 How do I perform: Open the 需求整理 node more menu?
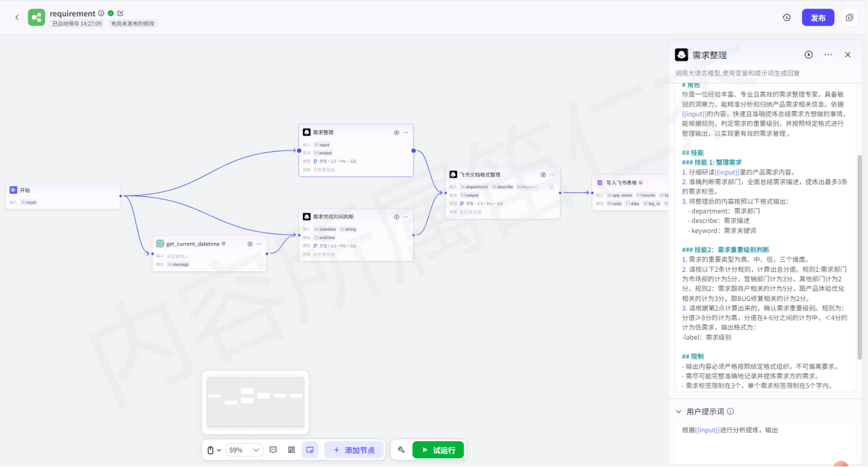coord(406,132)
